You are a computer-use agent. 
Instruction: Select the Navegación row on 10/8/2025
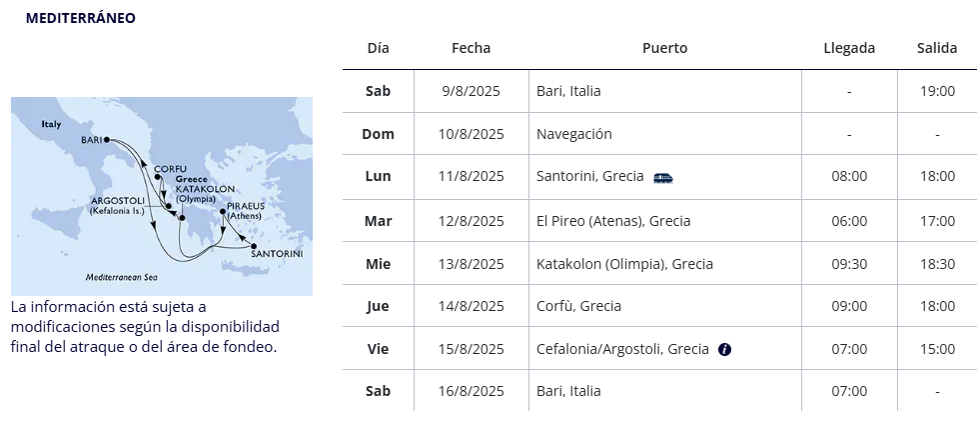(659, 134)
